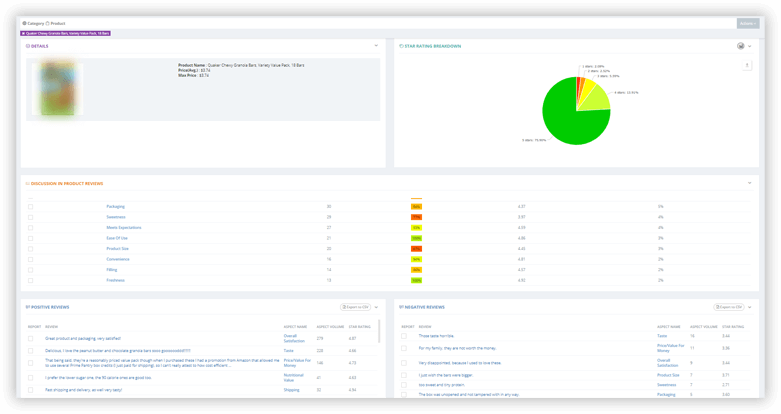Check report box for 'Fast shipping and delivery' review
This screenshot has height=414, width=781.
coord(30,390)
